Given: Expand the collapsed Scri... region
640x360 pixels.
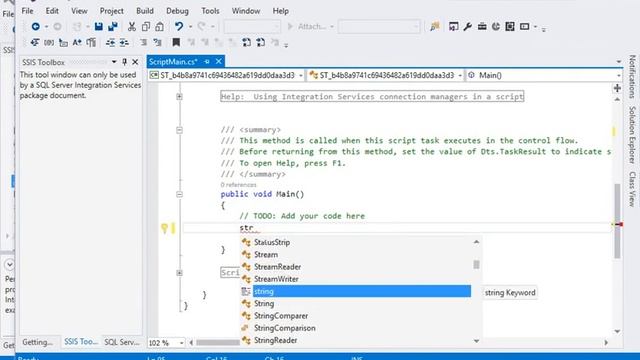Looking at the screenshot, I should [179, 273].
